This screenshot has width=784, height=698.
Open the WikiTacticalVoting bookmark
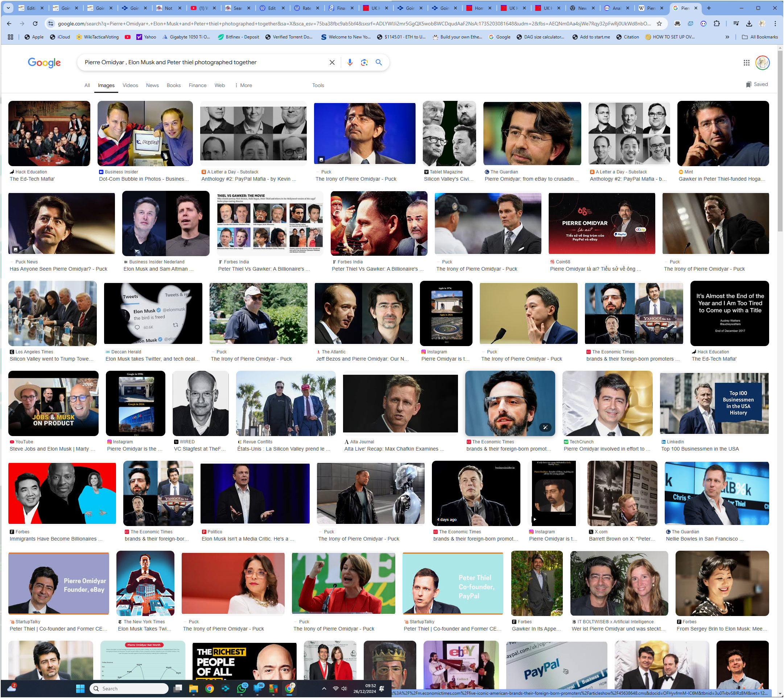pyautogui.click(x=98, y=37)
